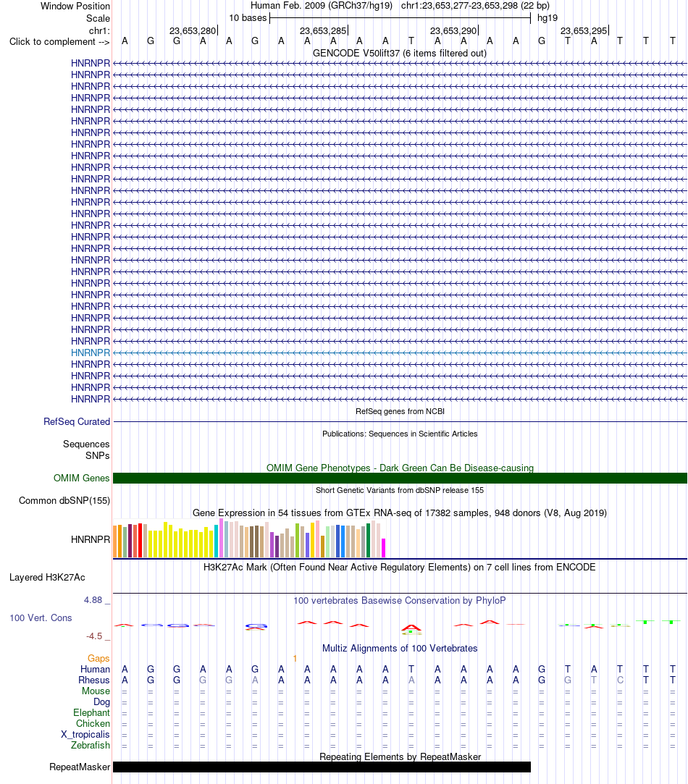This screenshot has width=688, height=784.
Task: Click the 23,653,290 coordinate marker
Action: (454, 31)
